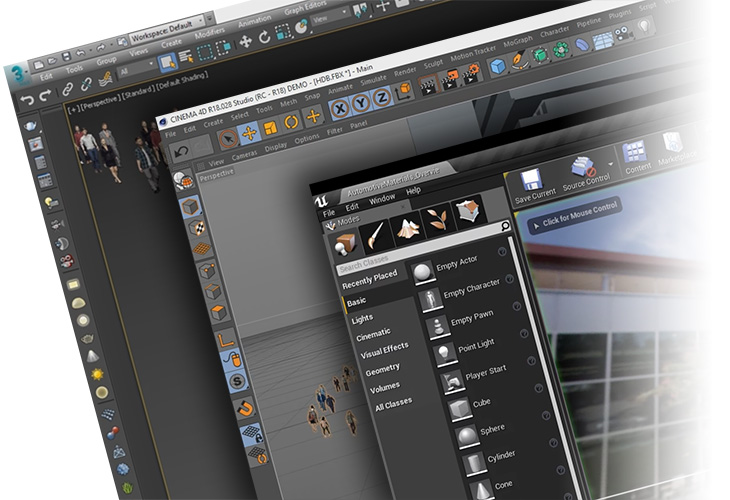Toggle the X axis lock in Cinema 4D

[x=339, y=109]
